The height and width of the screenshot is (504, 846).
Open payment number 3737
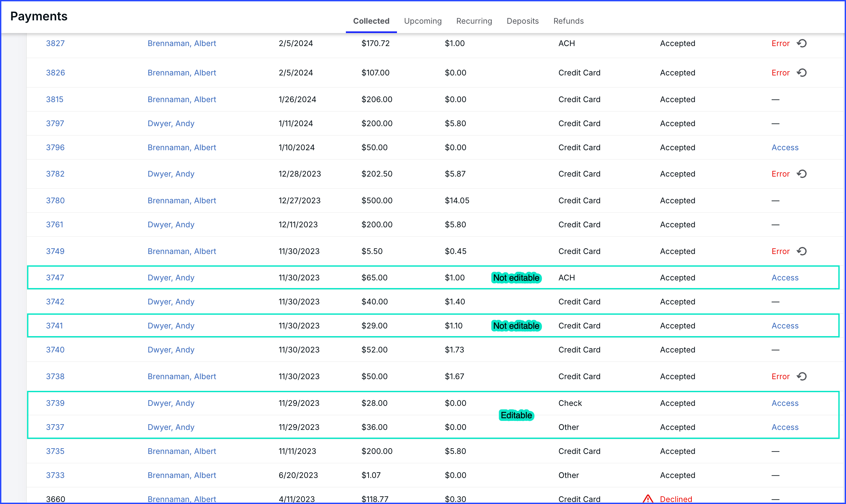(x=55, y=427)
